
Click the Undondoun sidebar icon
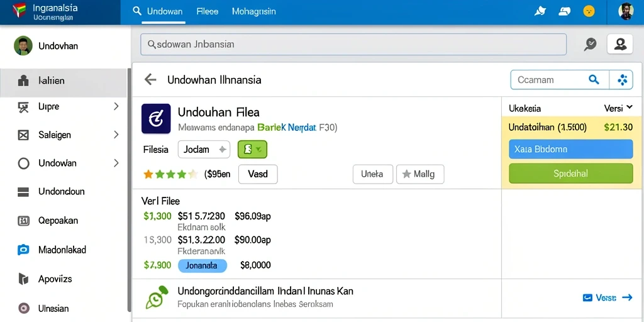[x=23, y=192]
